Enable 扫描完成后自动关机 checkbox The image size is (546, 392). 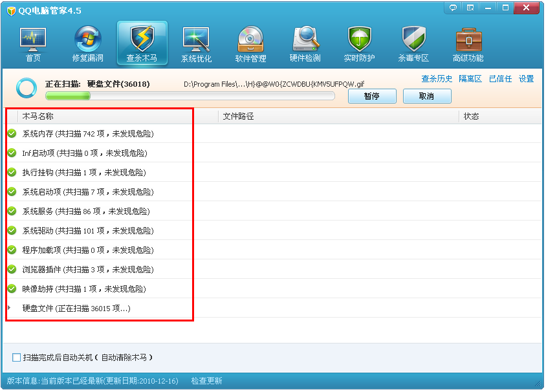click(16, 358)
